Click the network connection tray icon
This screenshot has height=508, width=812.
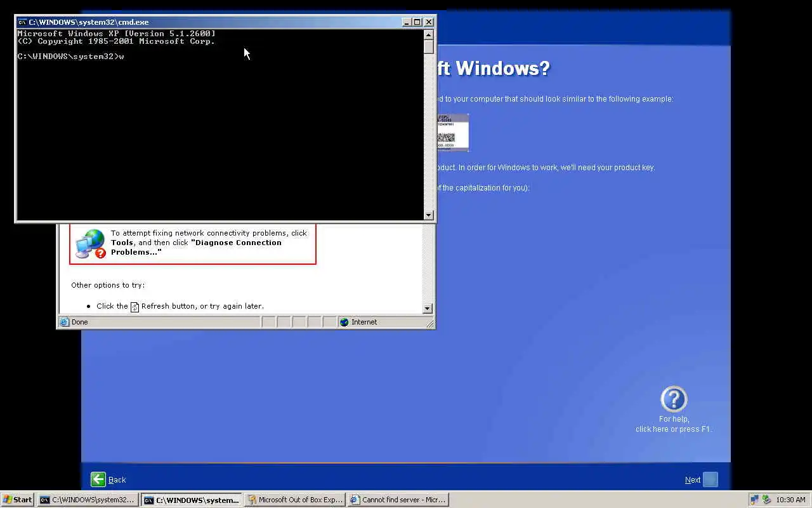754,500
